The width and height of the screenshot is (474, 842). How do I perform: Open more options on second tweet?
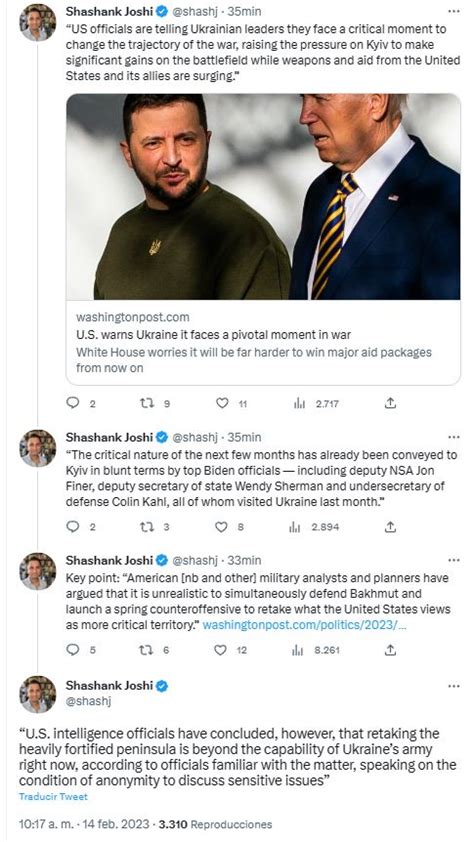pyautogui.click(x=454, y=437)
